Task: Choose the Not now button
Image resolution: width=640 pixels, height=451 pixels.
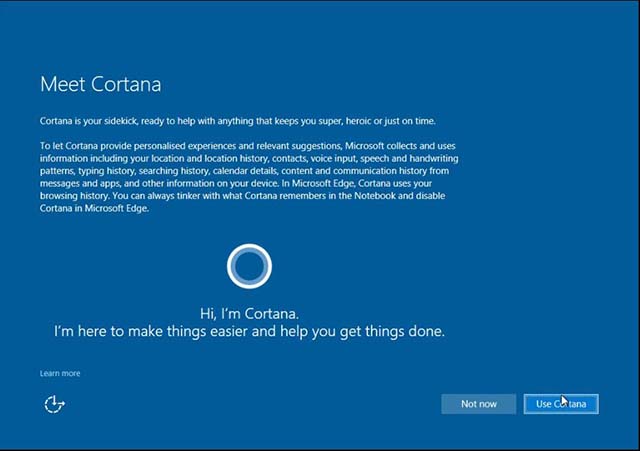Action: coord(478,404)
